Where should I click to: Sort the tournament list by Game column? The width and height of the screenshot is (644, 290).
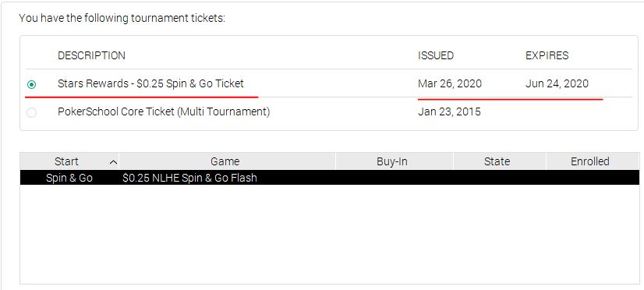[x=227, y=161]
